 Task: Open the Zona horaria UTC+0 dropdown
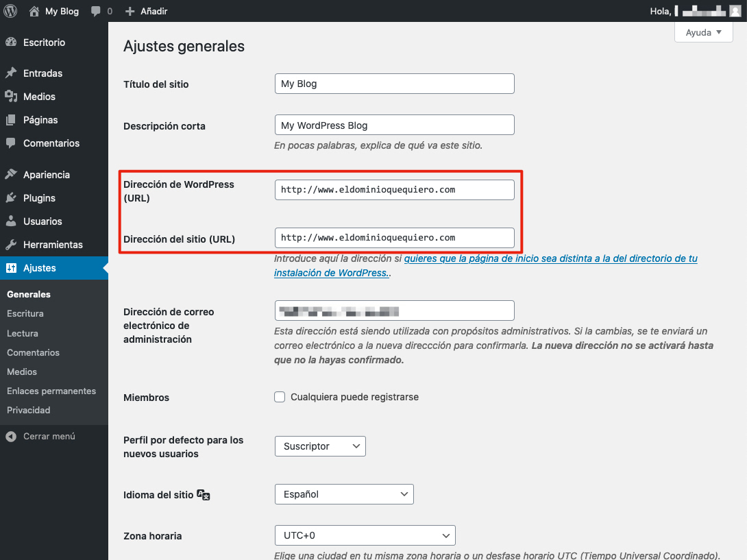tap(364, 535)
